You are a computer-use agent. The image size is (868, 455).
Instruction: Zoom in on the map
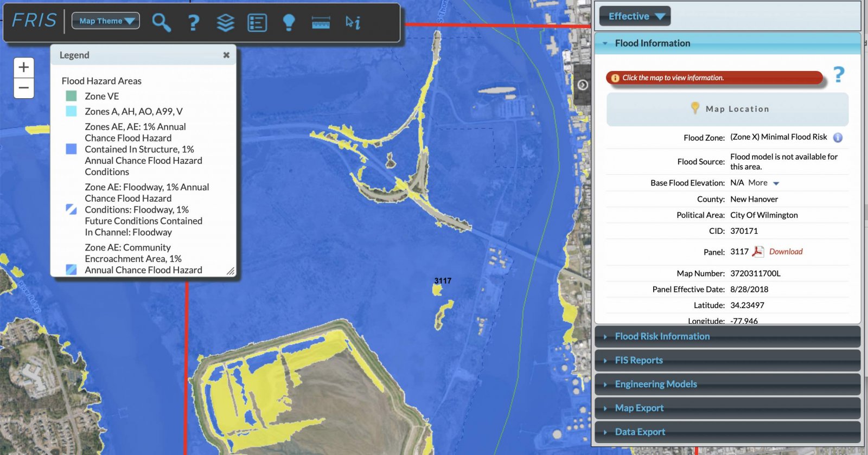[x=24, y=67]
